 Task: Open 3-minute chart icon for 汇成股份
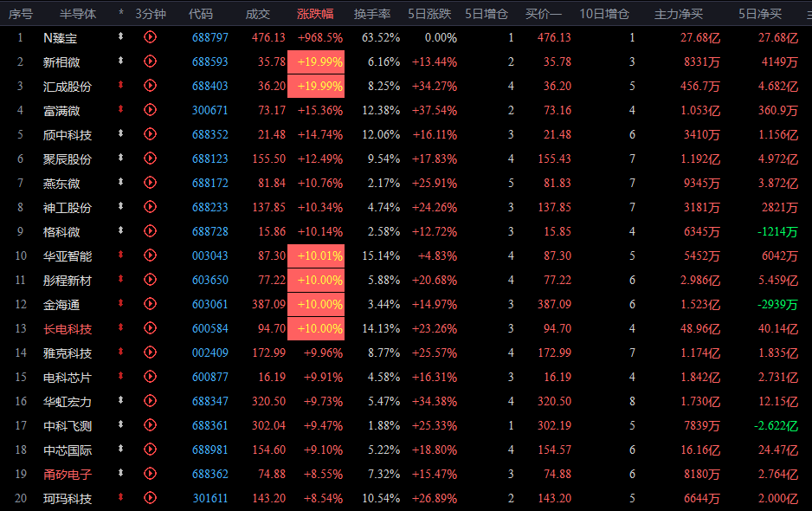(150, 86)
